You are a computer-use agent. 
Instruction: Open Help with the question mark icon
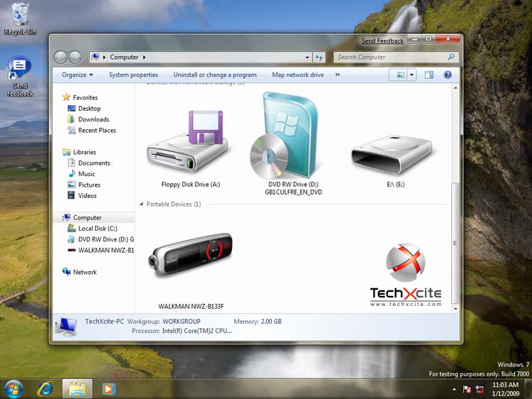448,75
